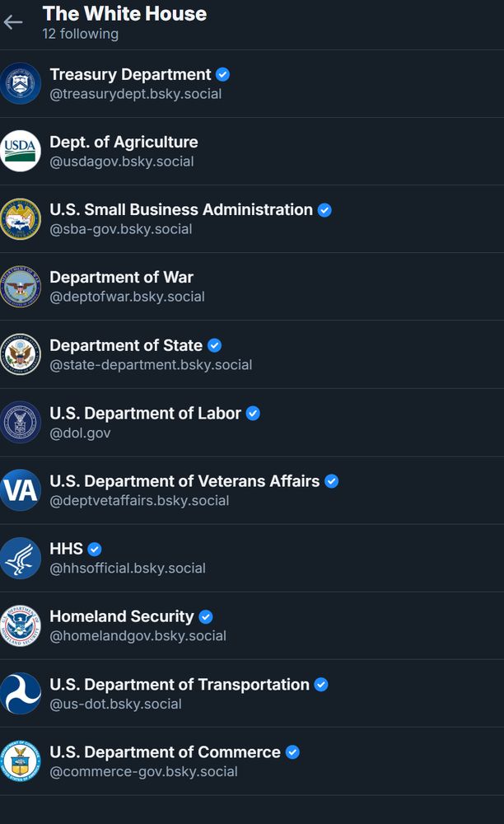Open the Department of Commerce seal avatar
504x824 pixels.
pyautogui.click(x=21, y=761)
